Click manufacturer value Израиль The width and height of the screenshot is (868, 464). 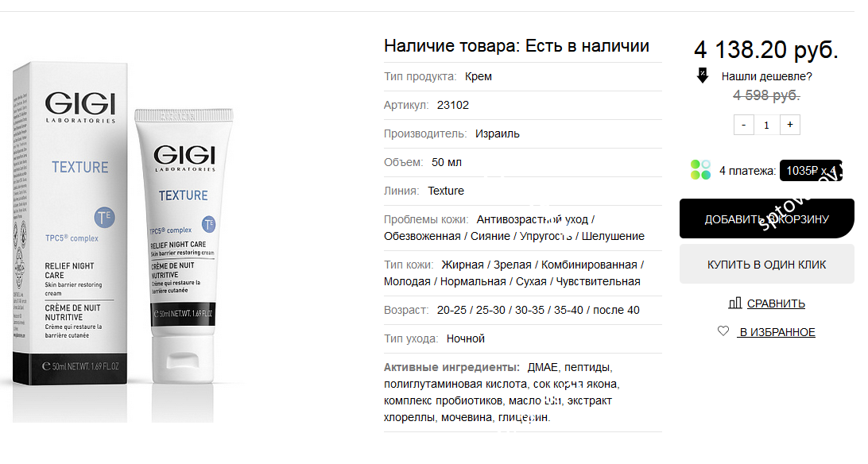497,133
